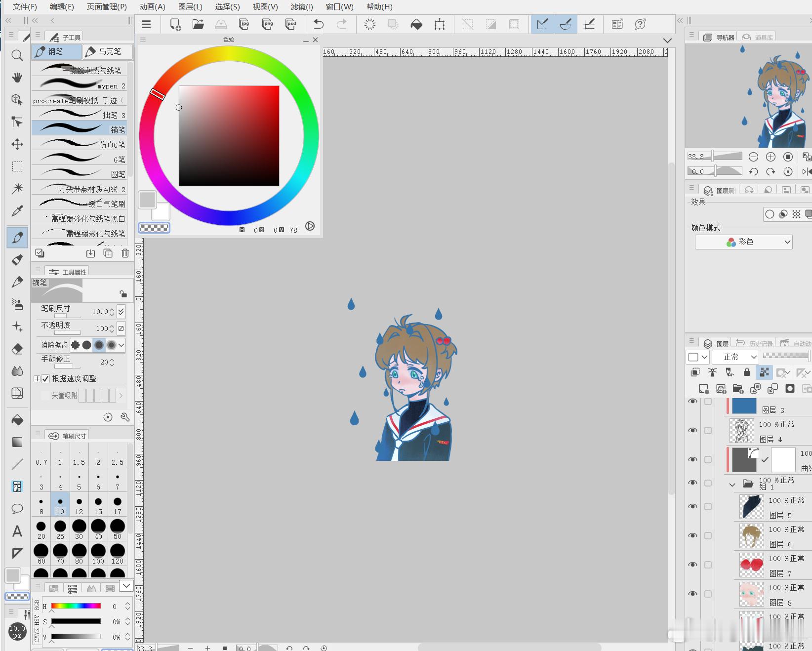812x651 pixels.
Task: Toggle 根据速度调整 checkbox
Action: coord(46,379)
